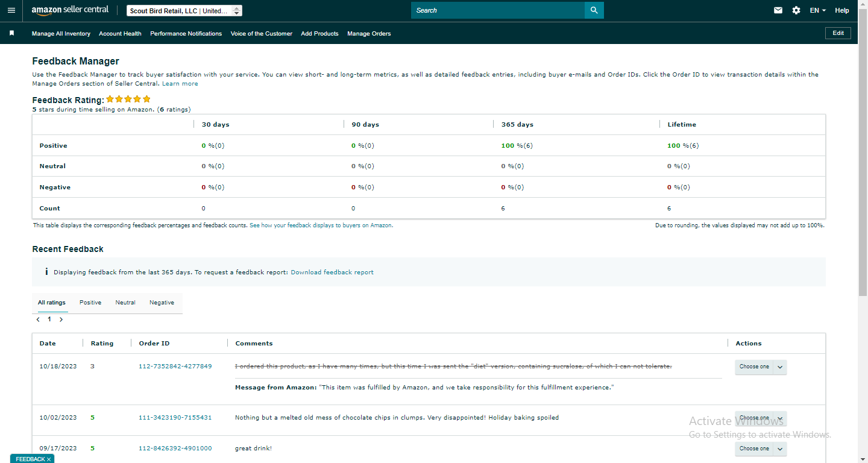
Task: Open Performance Notifications
Action: [186, 34]
